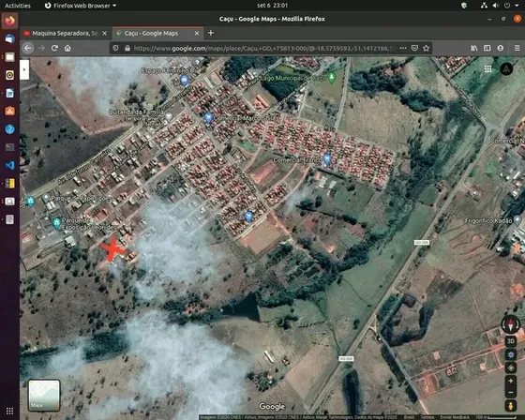Open the system status menu arrow
The height and width of the screenshot is (420, 525).
click(x=517, y=6)
